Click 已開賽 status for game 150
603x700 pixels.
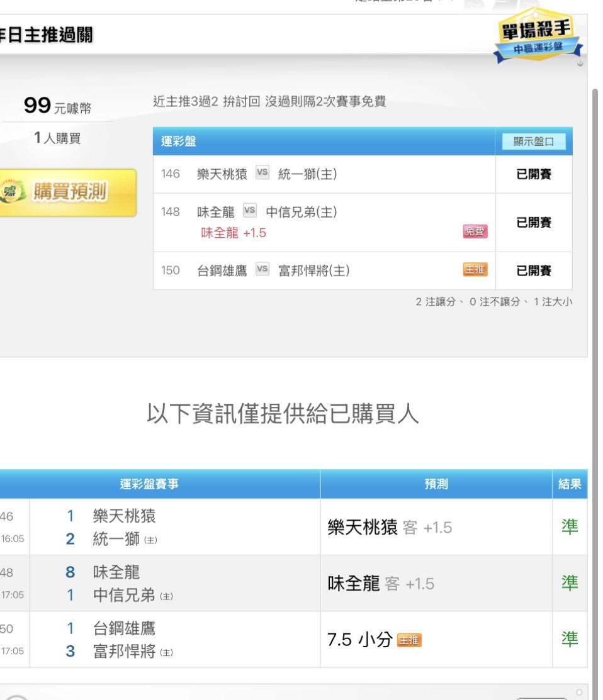click(x=534, y=270)
